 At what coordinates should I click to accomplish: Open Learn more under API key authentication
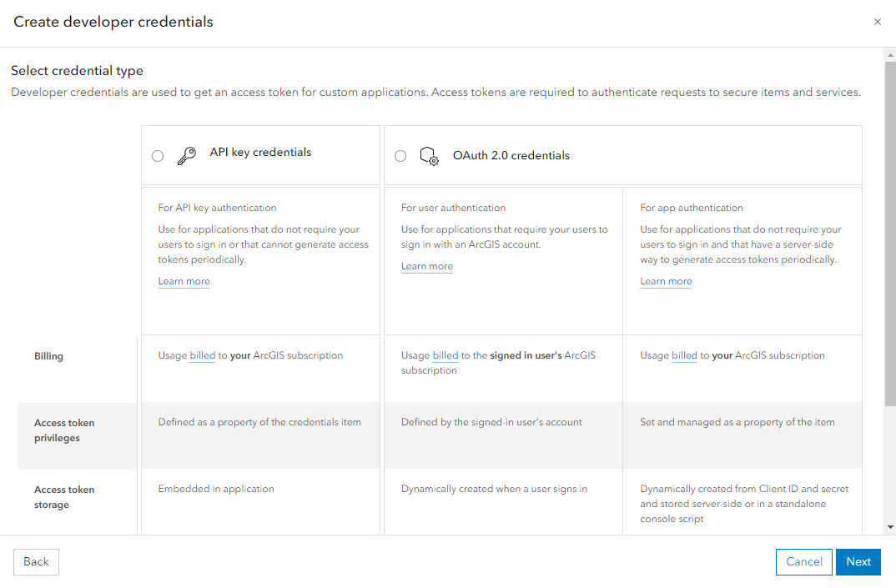click(x=184, y=281)
